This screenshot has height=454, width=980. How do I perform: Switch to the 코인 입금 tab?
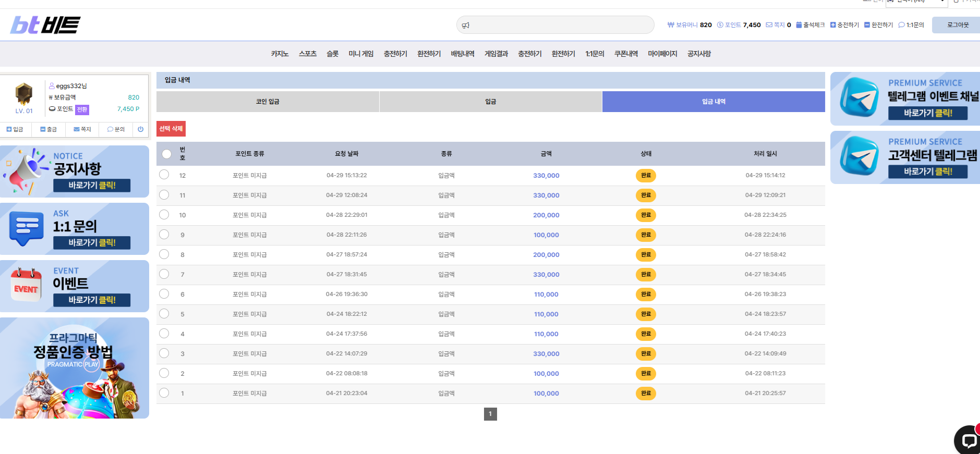tap(268, 102)
